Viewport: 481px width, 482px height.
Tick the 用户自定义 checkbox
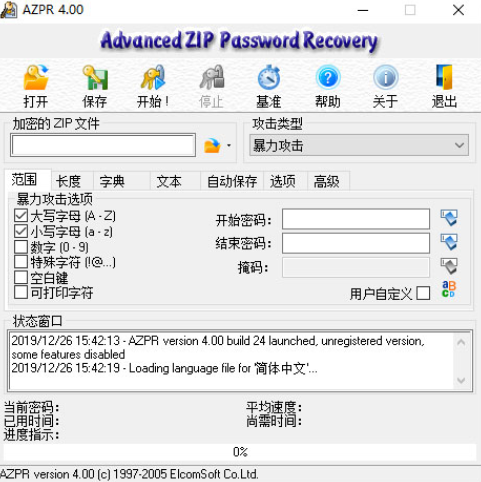tap(423, 293)
